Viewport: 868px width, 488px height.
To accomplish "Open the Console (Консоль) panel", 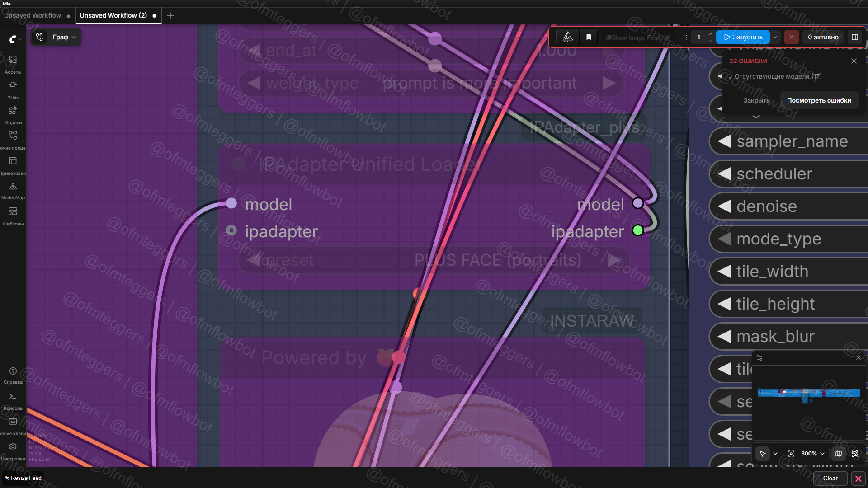I will point(13,400).
